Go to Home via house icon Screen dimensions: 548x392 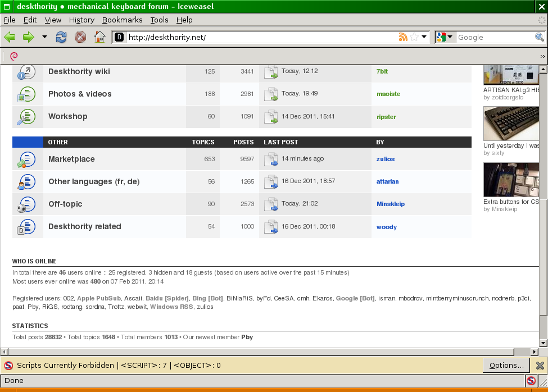[x=99, y=38]
